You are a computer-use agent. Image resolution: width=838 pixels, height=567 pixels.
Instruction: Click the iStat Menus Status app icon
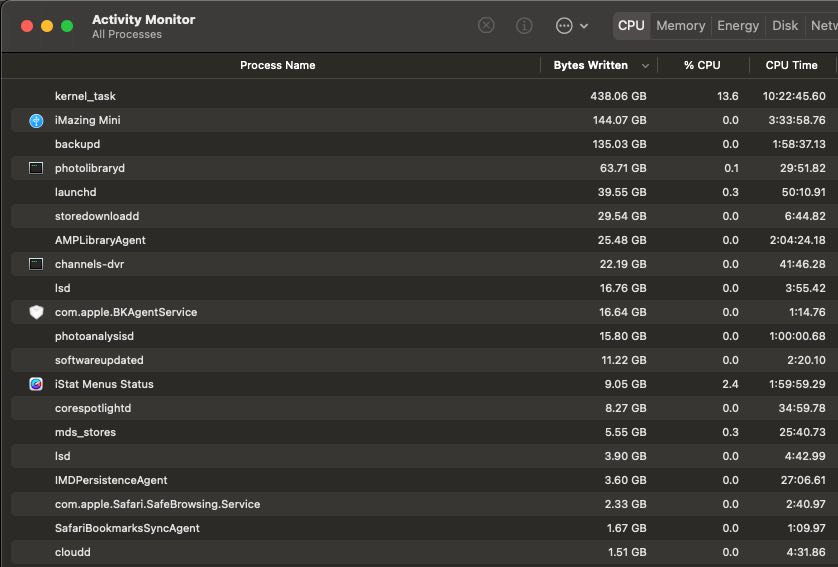coord(36,384)
